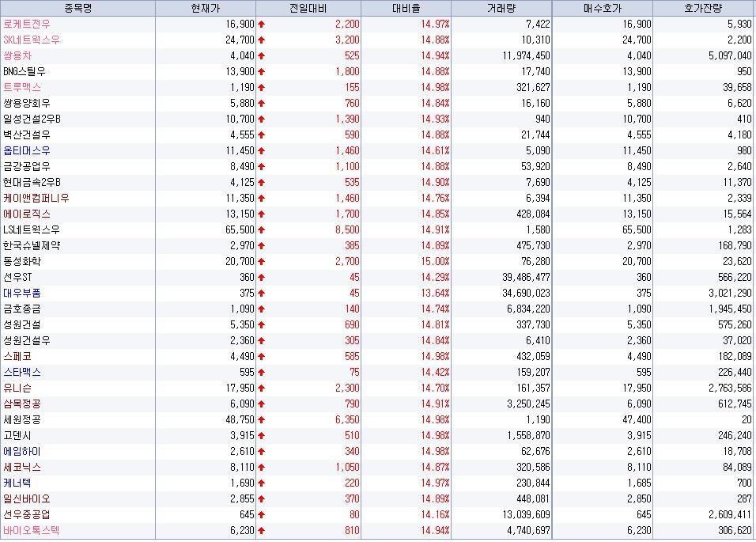Image resolution: width=756 pixels, height=542 pixels.
Task: Open the 에임하이 stock name
Action: click(22, 452)
